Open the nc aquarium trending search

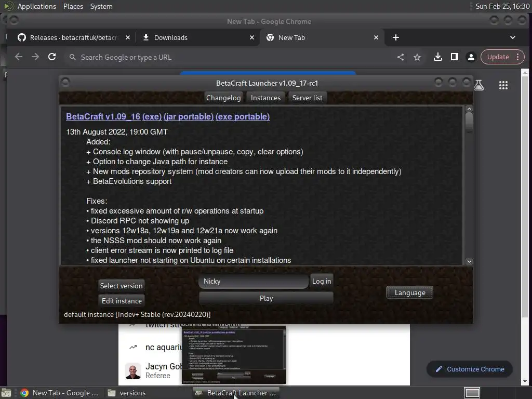point(164,348)
